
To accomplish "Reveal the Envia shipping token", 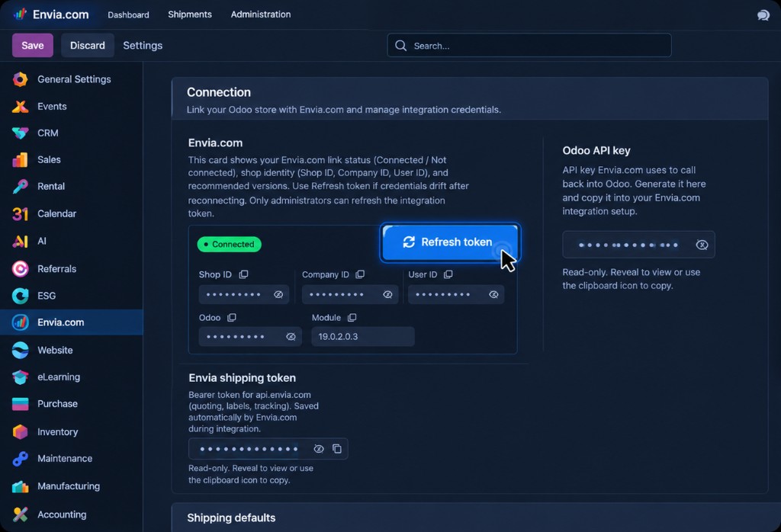I will click(x=319, y=449).
